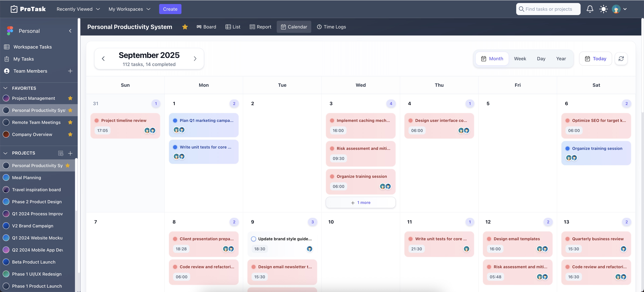Expand the My Workspaces dropdown
The width and height of the screenshot is (644, 292).
click(x=129, y=9)
